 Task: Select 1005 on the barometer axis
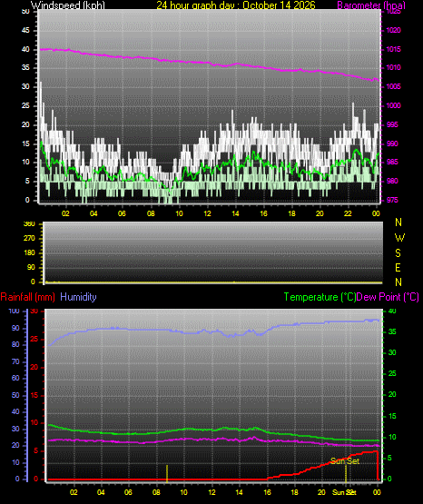tap(393, 87)
